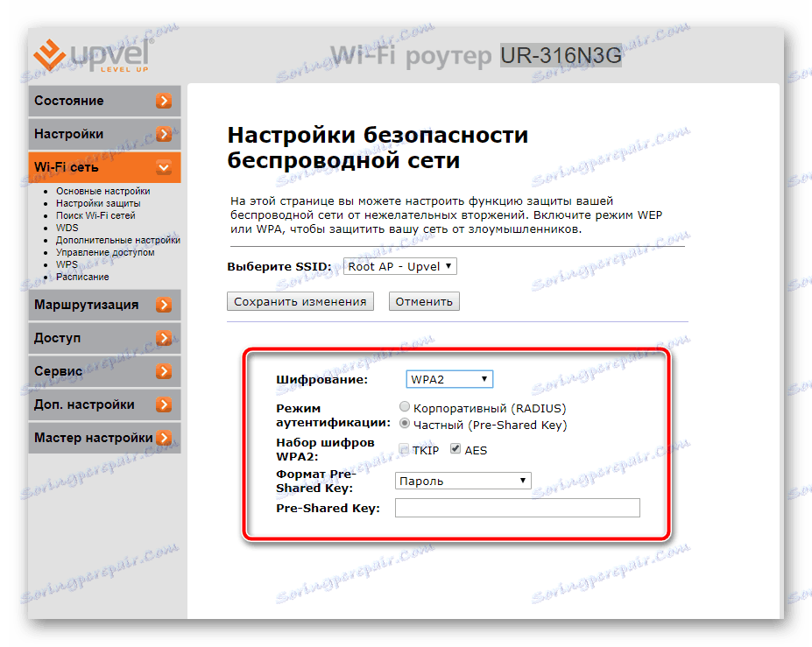Focus the Pre-Shared Key input field

[518, 508]
